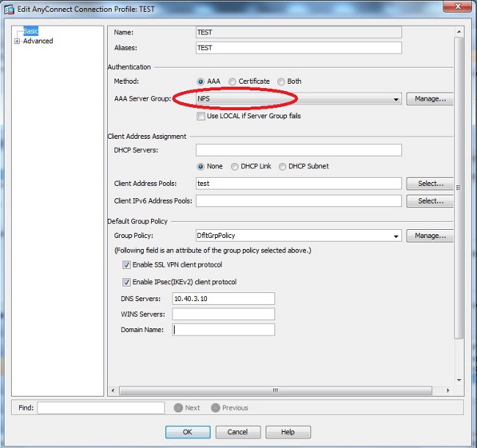
Task: Select None DHCP option
Action: point(200,167)
